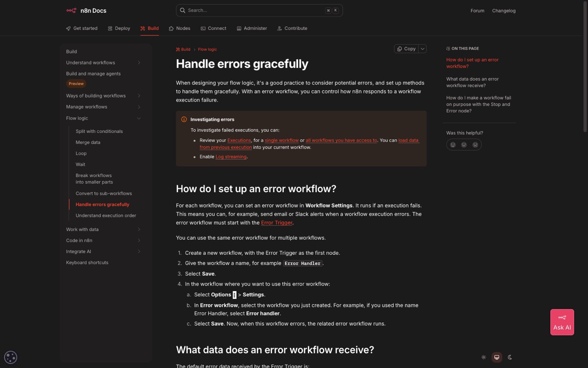This screenshot has height=368, width=588.
Task: Click the search docs input field
Action: 259,10
